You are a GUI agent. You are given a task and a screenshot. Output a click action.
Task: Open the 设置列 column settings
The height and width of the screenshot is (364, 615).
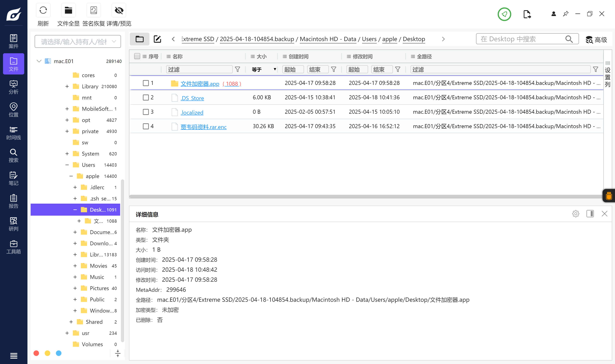pyautogui.click(x=607, y=74)
